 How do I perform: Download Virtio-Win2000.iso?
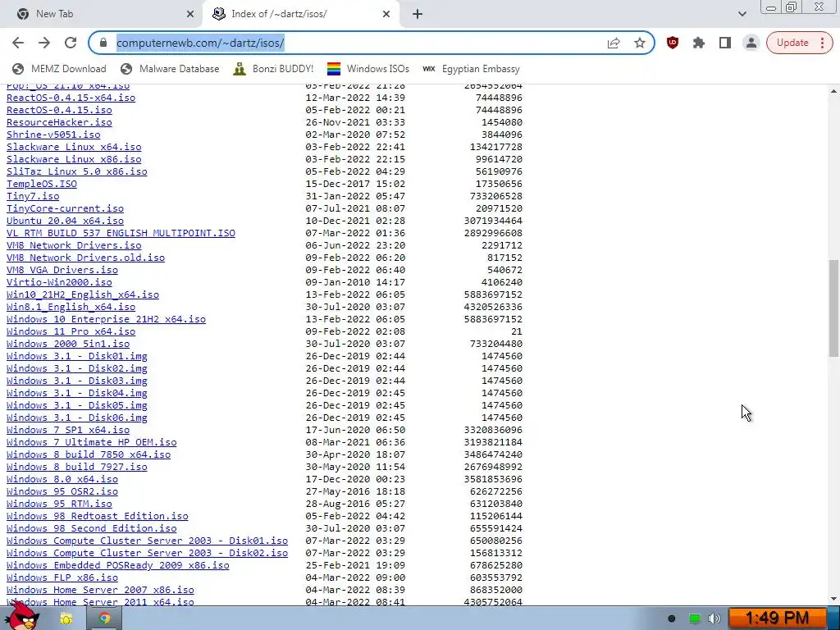[59, 282]
